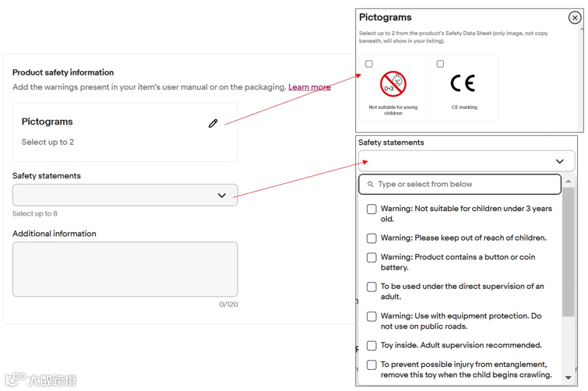Open the left Safety statements dropdown
The height and width of the screenshot is (391, 588).
(x=125, y=195)
